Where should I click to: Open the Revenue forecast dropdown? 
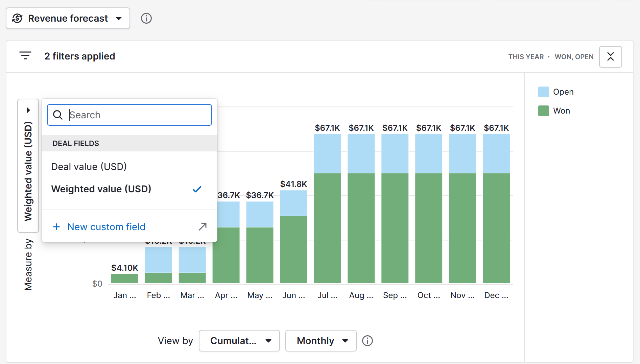68,18
